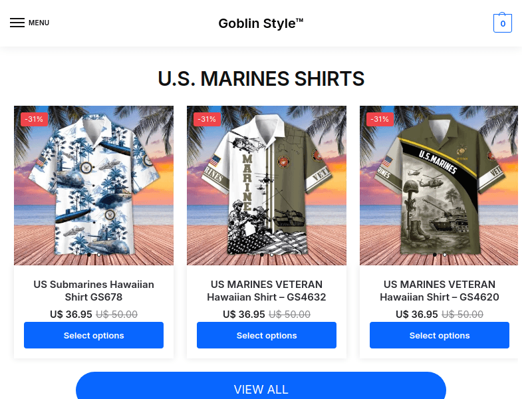This screenshot has height=399, width=532.
Task: Click the Goblin Style site title
Action: [x=261, y=23]
